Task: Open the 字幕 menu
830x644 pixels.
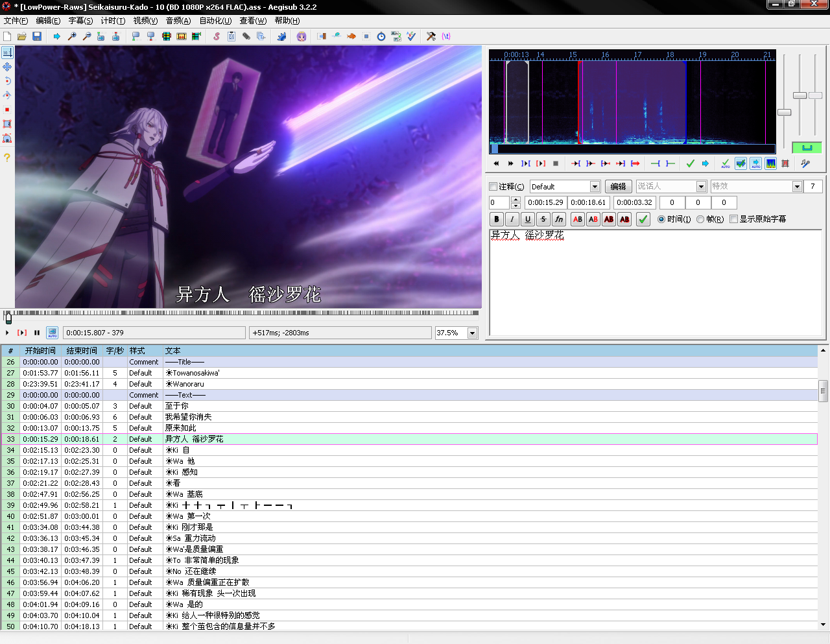Action: (81, 21)
